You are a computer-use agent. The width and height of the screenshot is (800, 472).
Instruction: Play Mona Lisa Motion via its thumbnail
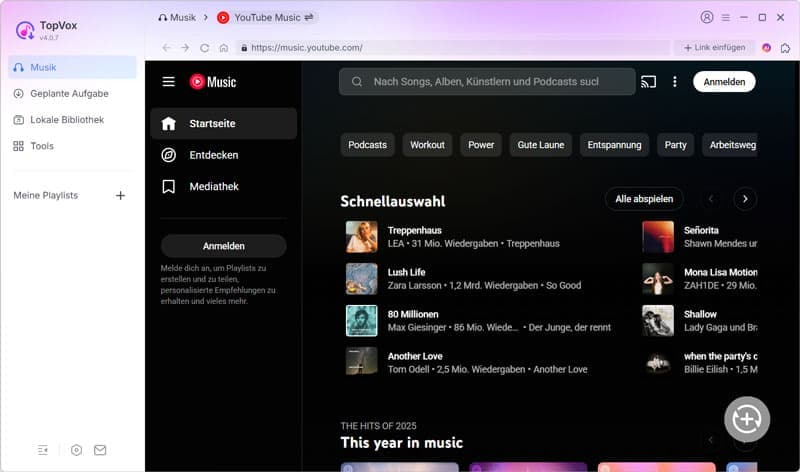point(658,279)
